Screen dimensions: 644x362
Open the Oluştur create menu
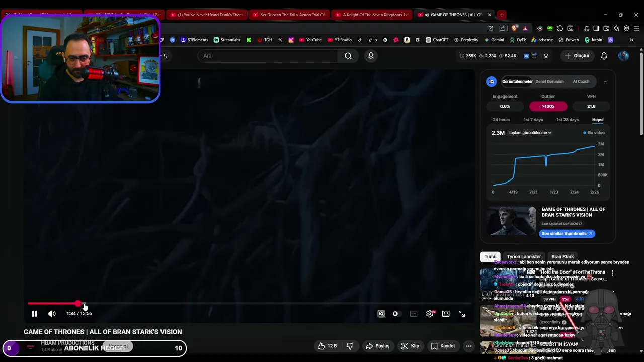(x=577, y=56)
